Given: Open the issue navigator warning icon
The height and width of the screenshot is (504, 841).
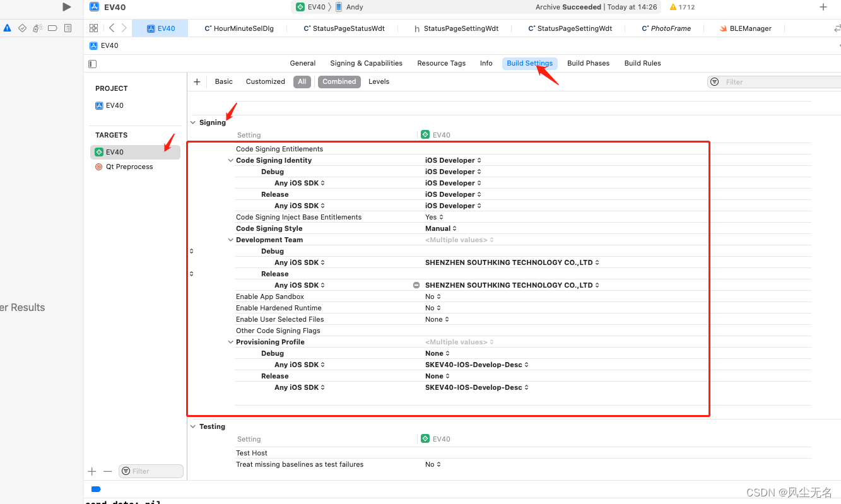Looking at the screenshot, I should coord(8,28).
